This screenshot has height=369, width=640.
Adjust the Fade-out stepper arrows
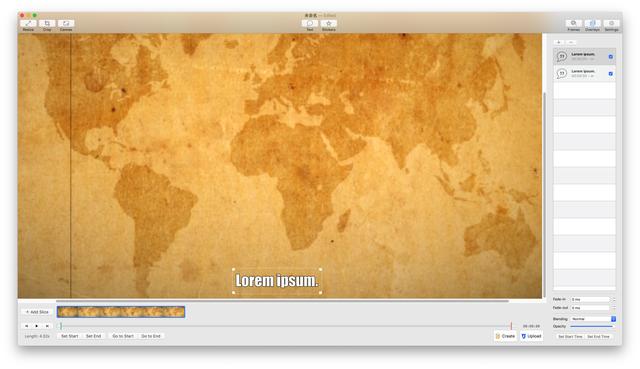(x=614, y=308)
